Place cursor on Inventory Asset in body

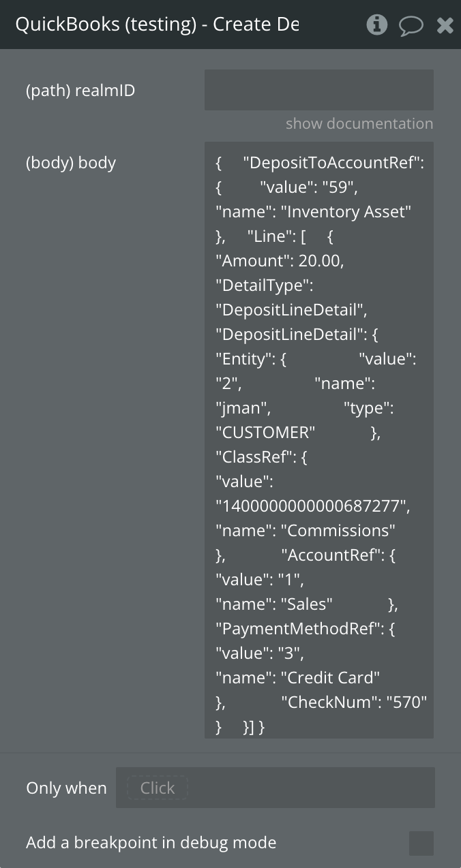348,212
